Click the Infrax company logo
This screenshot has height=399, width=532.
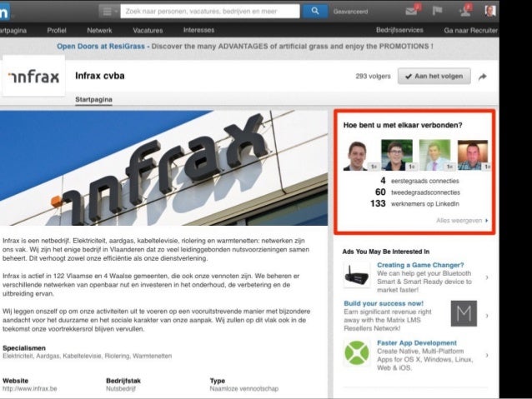click(x=33, y=76)
